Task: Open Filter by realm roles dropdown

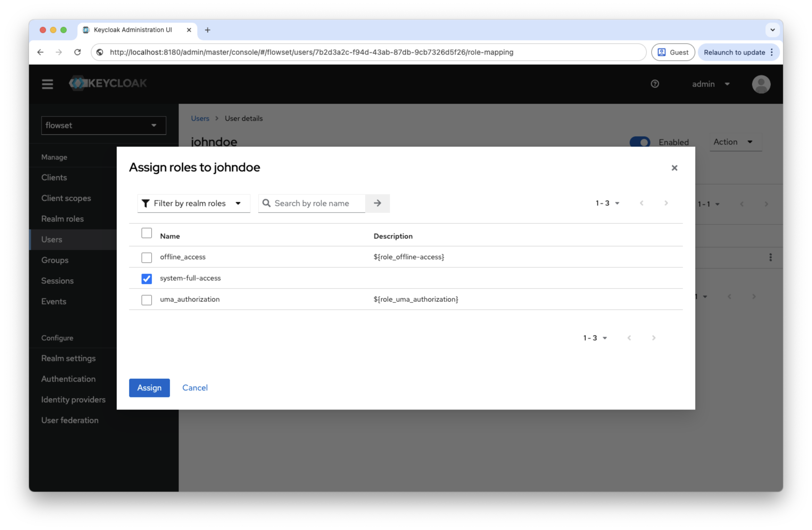Action: [x=193, y=204]
